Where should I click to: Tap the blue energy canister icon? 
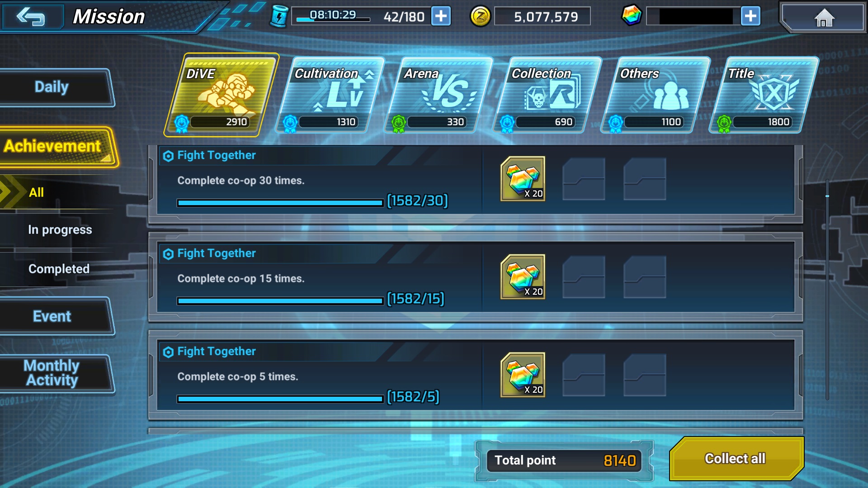point(279,17)
